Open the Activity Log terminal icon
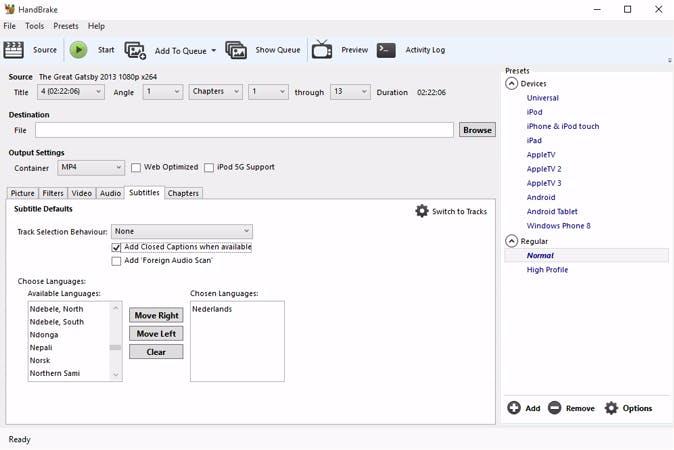Image resolution: width=674 pixels, height=450 pixels. pos(386,50)
